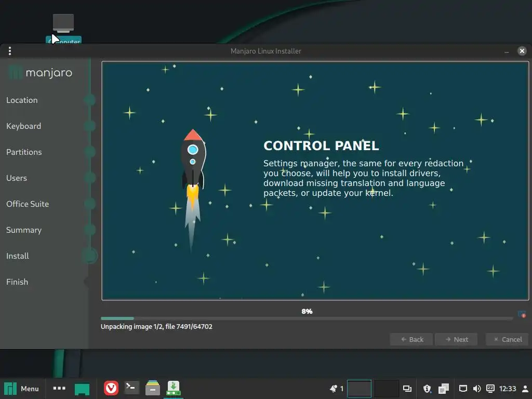
Task: Toggle the install log icon beside progress bar
Action: [x=522, y=314]
